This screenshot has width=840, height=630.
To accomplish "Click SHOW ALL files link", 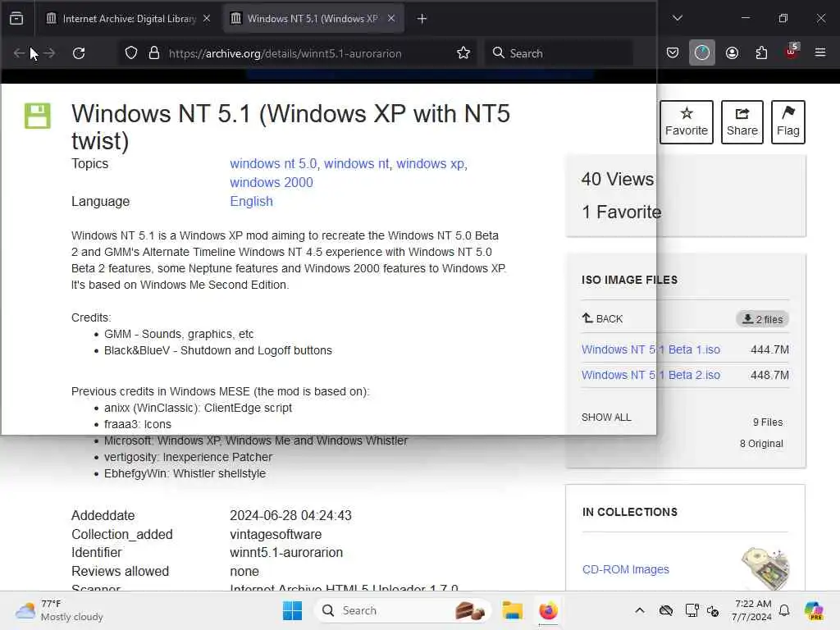I will pos(606,418).
